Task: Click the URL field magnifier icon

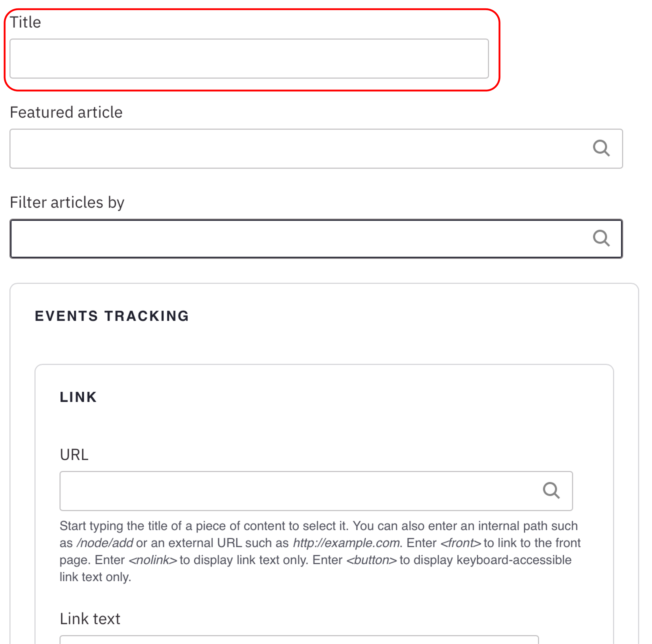Action: point(551,490)
